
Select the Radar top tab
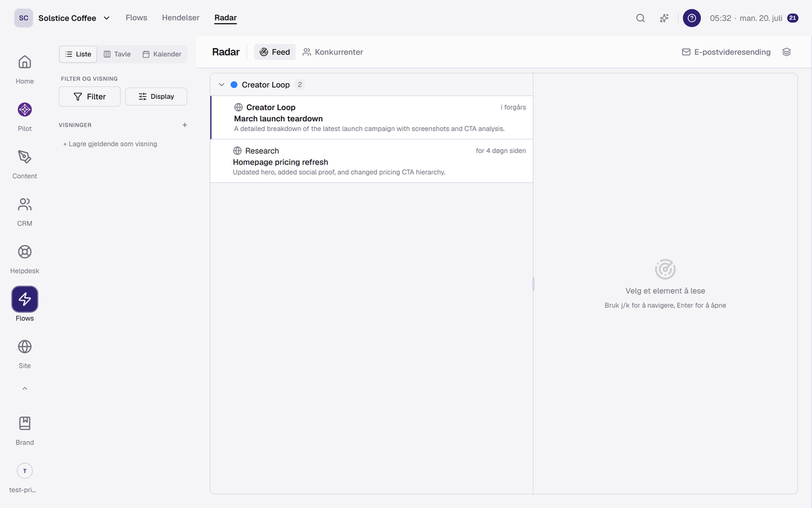tap(225, 18)
